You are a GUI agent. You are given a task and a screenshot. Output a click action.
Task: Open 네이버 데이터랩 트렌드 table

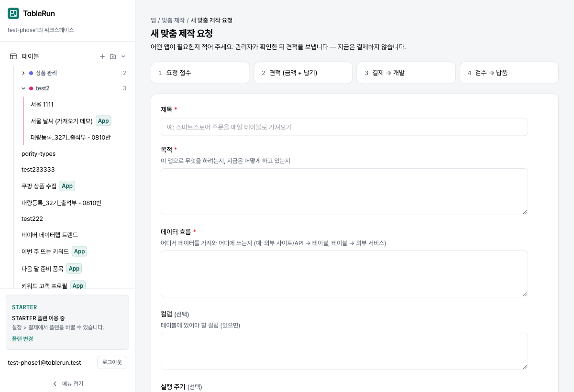[50, 235]
